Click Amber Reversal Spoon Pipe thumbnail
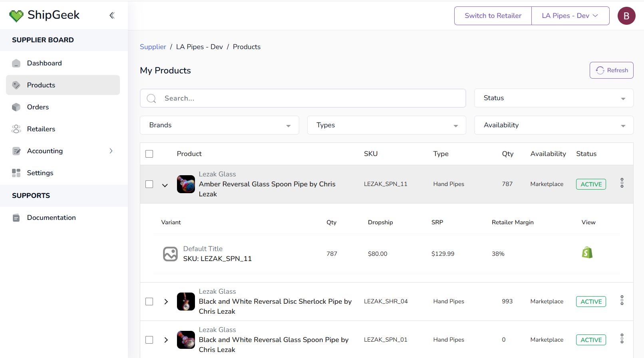 tap(186, 184)
